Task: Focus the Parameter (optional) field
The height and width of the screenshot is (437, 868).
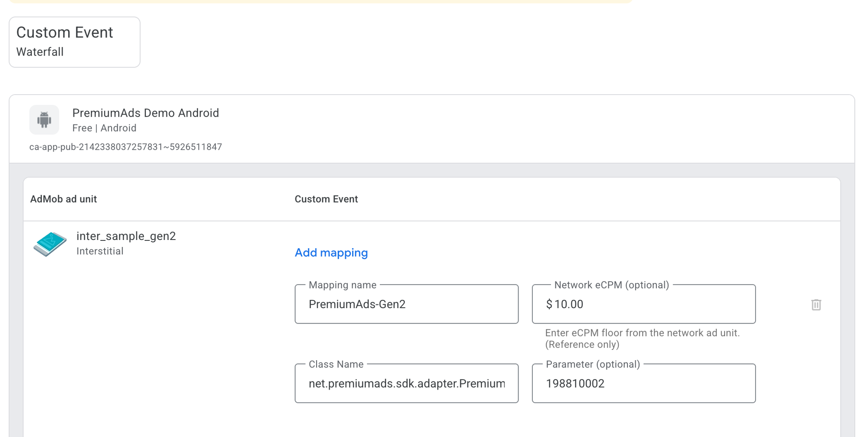Action: pos(644,383)
